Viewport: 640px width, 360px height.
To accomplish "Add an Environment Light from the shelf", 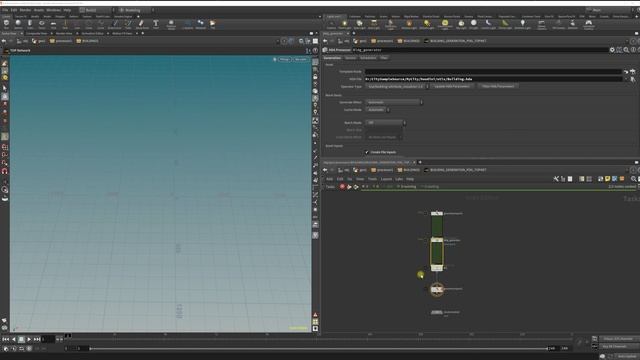I will click(x=445, y=24).
